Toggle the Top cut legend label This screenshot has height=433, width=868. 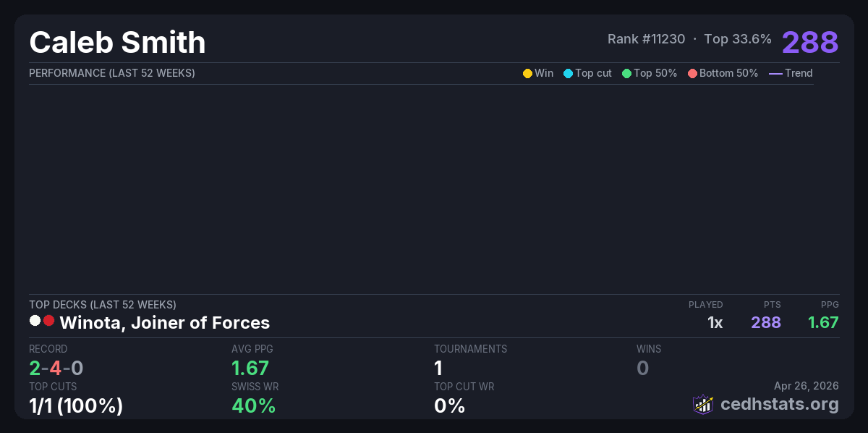(x=593, y=73)
